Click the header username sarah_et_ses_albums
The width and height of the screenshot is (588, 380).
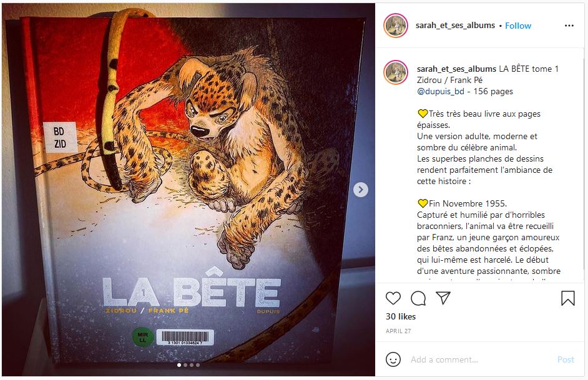click(x=455, y=25)
